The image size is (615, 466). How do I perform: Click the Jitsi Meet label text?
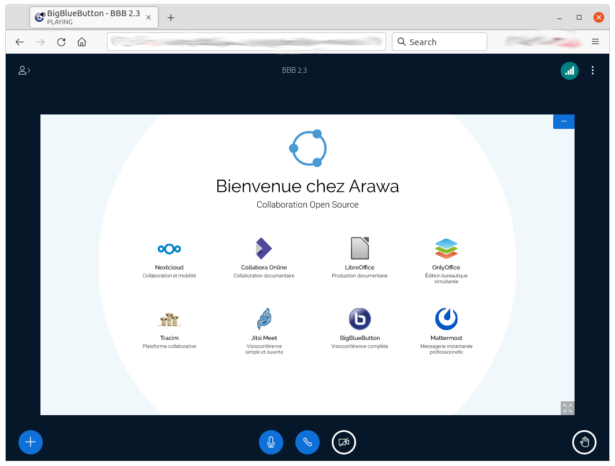pyautogui.click(x=264, y=338)
